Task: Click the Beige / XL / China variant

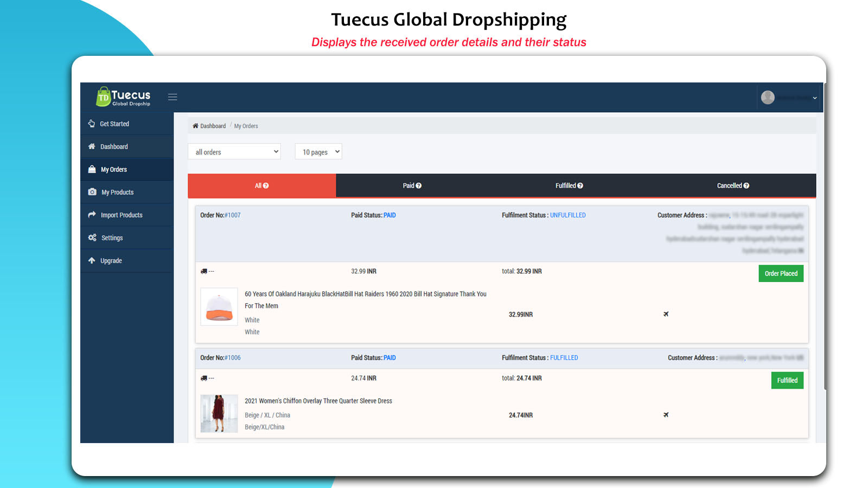Action: (x=267, y=415)
